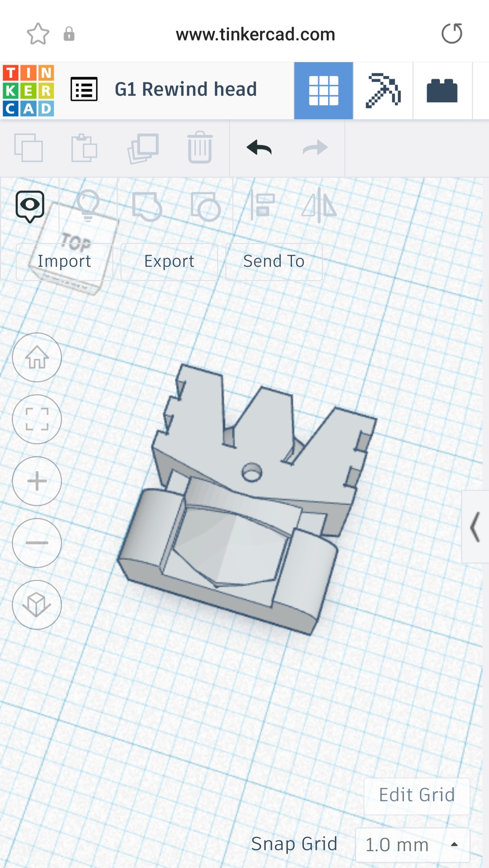The height and width of the screenshot is (868, 489).
Task: Click the Mirror tool icon
Action: (x=319, y=205)
